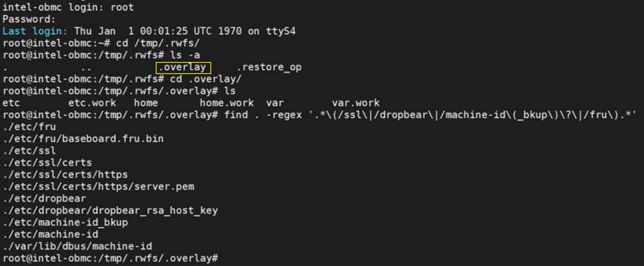Click the .restore_op entry in the listing

pyautogui.click(x=269, y=67)
